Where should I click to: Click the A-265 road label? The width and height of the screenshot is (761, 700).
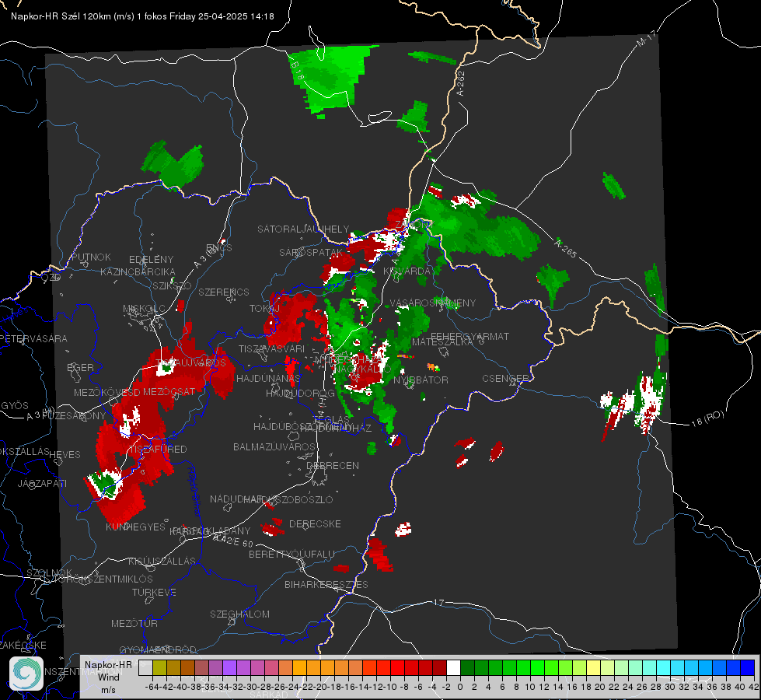point(566,248)
